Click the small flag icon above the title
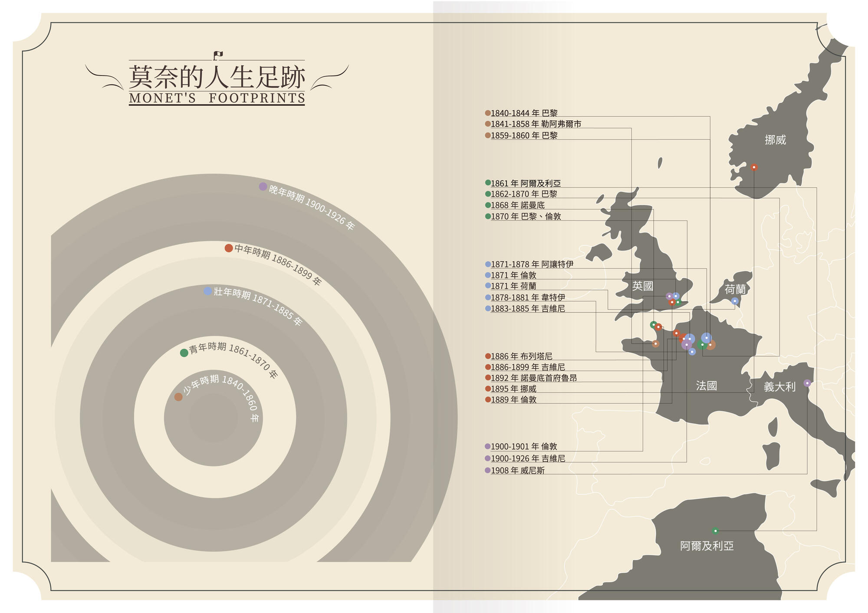 pos(218,55)
